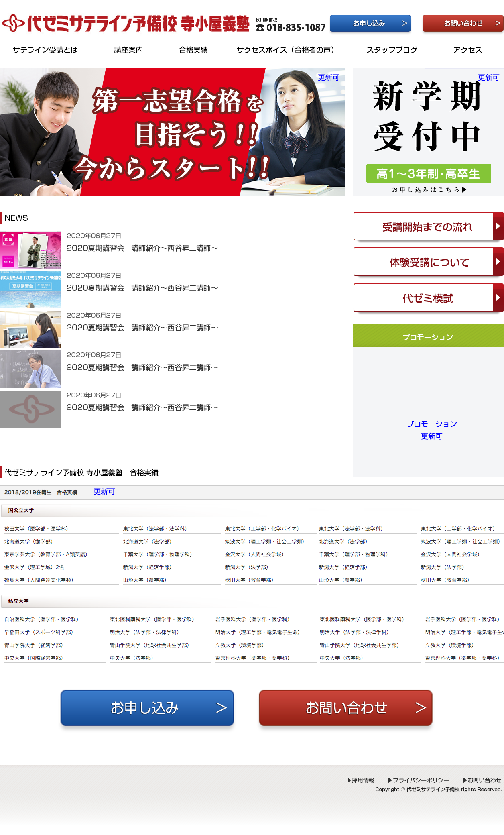Select 青山学院大学（経済学部） entry
Viewport: 504px width, 835px height.
point(34,645)
